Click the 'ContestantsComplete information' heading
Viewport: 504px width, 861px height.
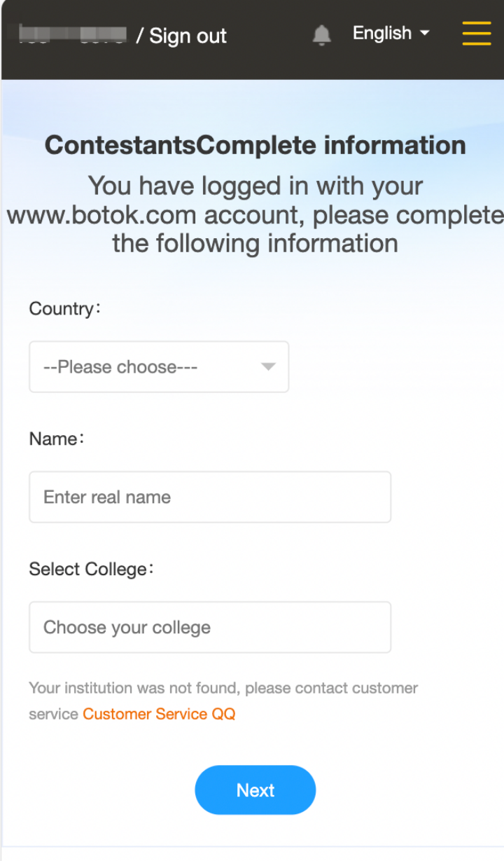(255, 146)
